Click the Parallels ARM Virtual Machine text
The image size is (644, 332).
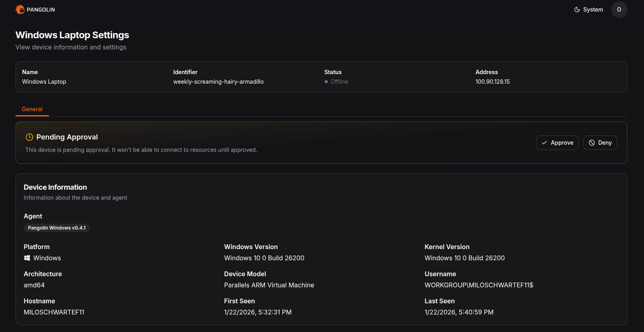(269, 285)
